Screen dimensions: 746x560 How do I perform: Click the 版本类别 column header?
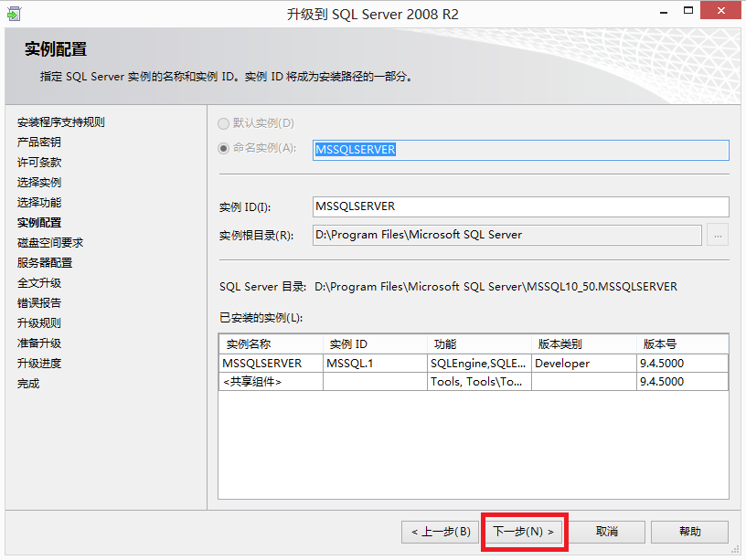click(584, 344)
